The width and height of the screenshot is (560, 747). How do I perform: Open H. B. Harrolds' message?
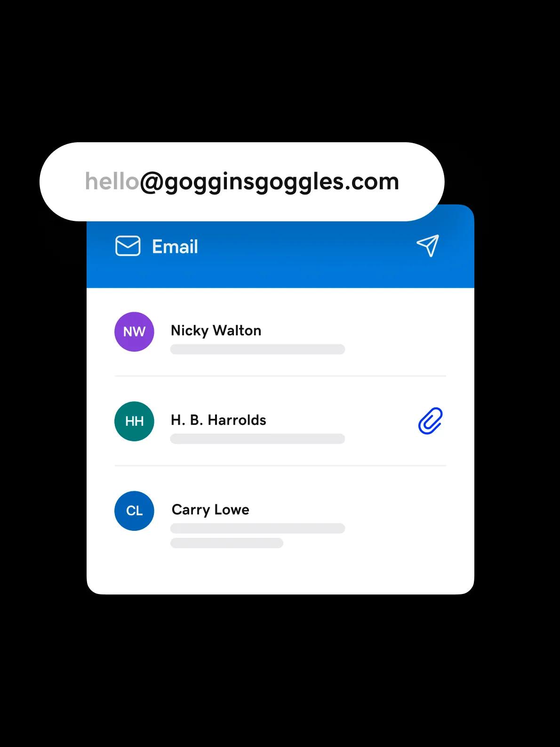[x=280, y=421]
